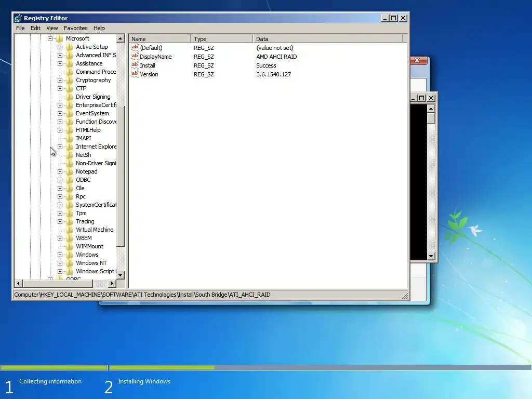Maximize the background console window
This screenshot has width=532, height=399.
[422, 98]
